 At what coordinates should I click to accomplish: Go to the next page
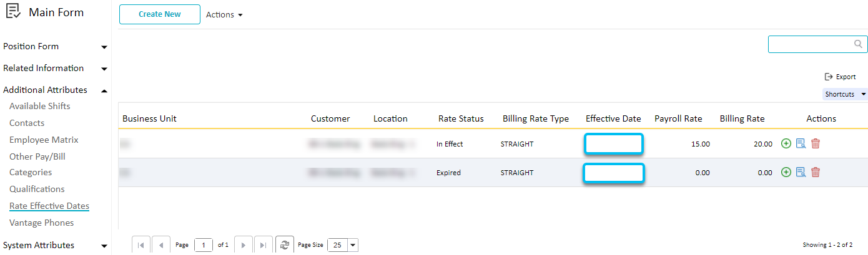coord(243,245)
